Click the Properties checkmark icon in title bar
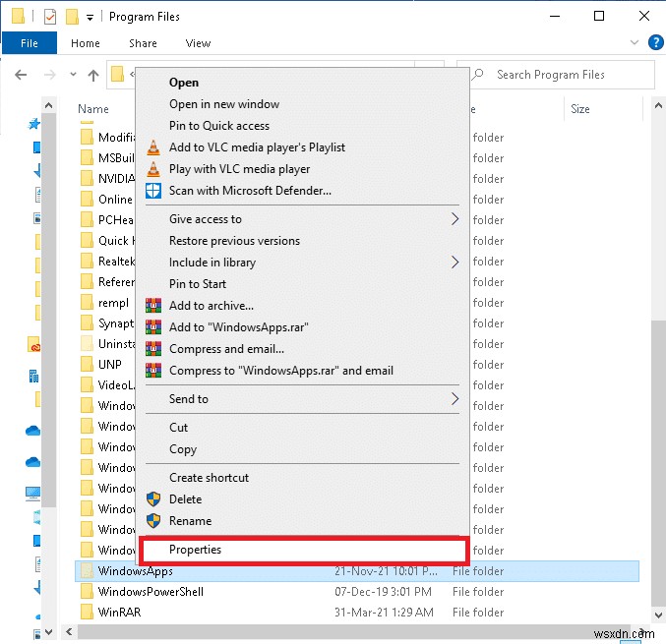The image size is (666, 644). pos(50,17)
